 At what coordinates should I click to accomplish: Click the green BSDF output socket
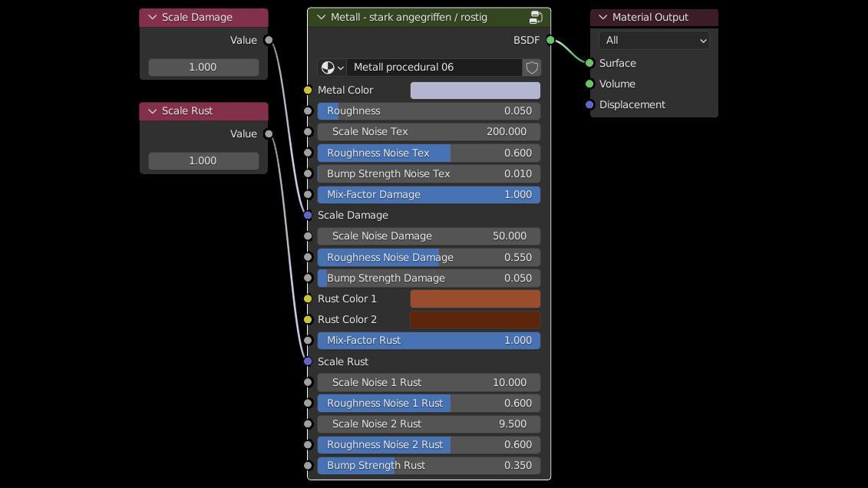pos(550,40)
